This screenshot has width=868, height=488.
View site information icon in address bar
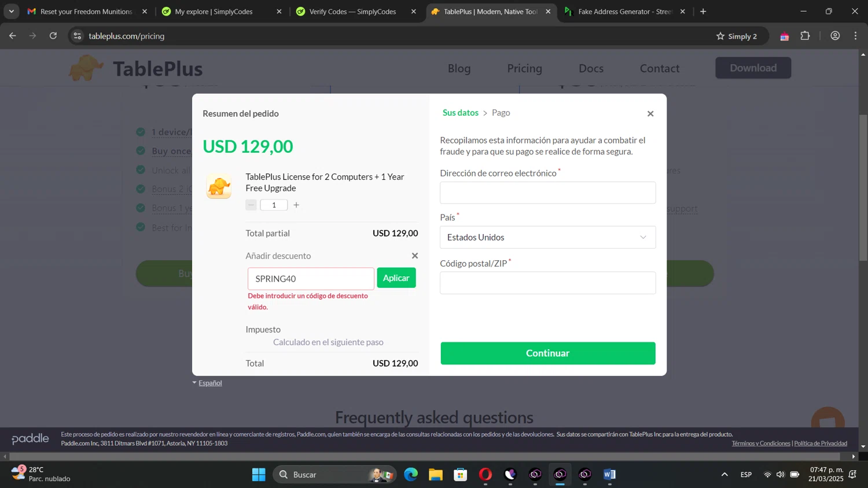coord(78,36)
